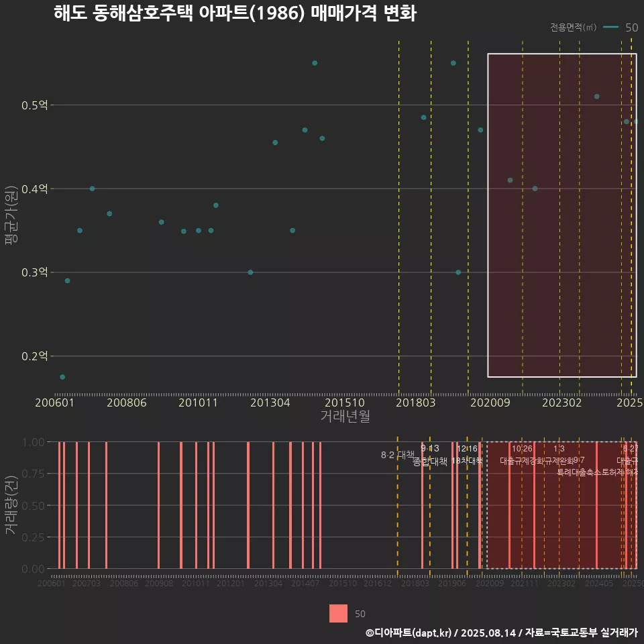Click the lowest data point below 0.2억
Image resolution: width=644 pixels, height=644 pixels.
click(x=62, y=377)
